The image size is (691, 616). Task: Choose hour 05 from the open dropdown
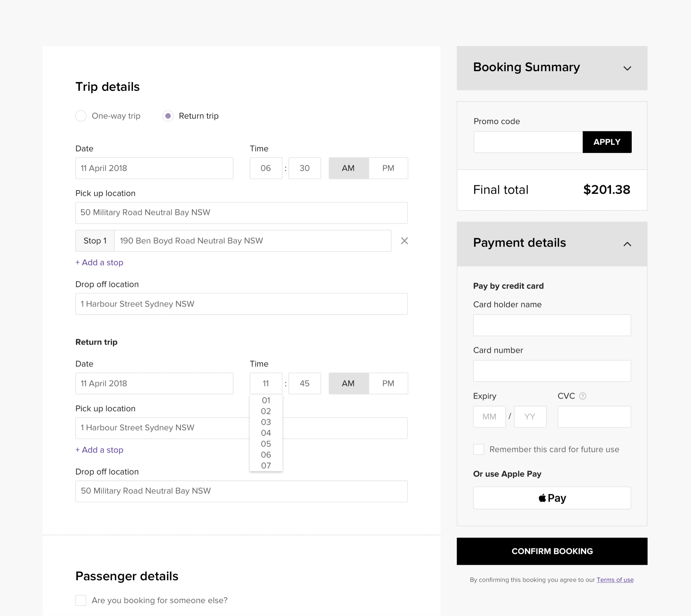[x=266, y=444]
